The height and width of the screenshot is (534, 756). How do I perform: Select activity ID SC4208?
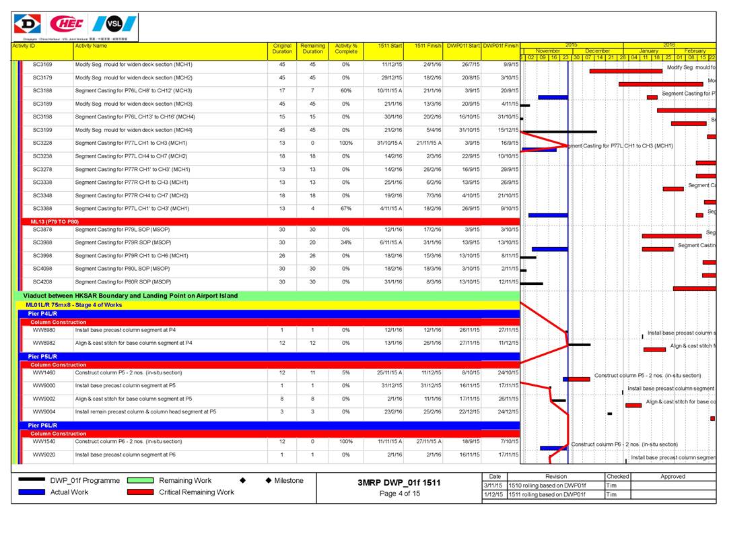click(x=42, y=281)
